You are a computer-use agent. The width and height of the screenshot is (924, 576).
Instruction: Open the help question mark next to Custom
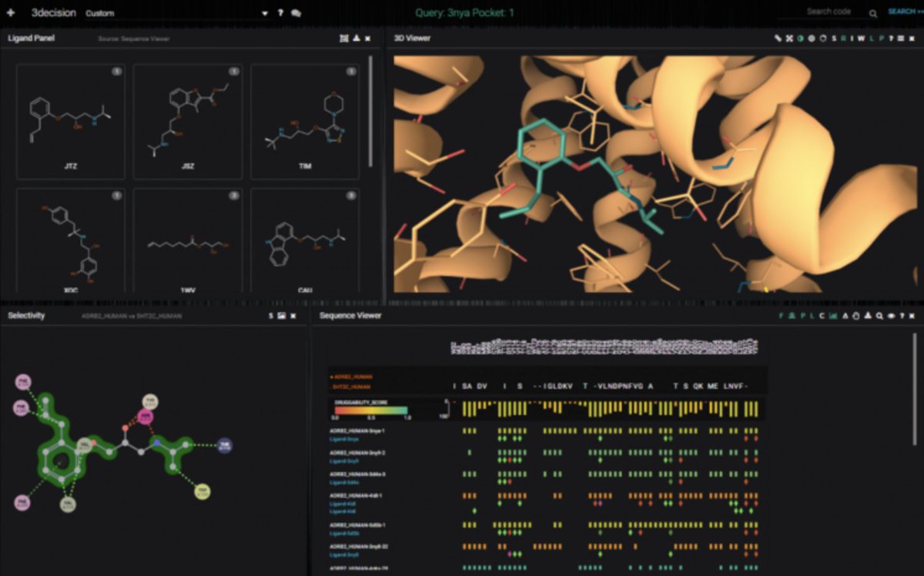click(280, 13)
